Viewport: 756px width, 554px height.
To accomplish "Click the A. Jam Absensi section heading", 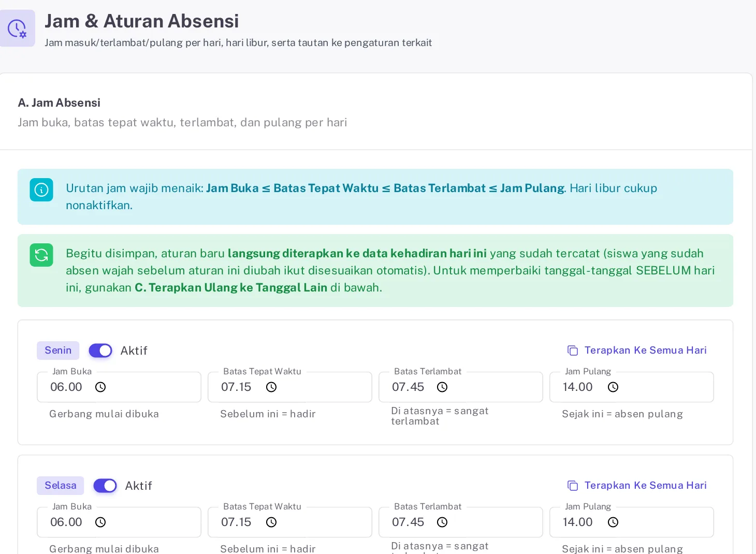I will 59,103.
